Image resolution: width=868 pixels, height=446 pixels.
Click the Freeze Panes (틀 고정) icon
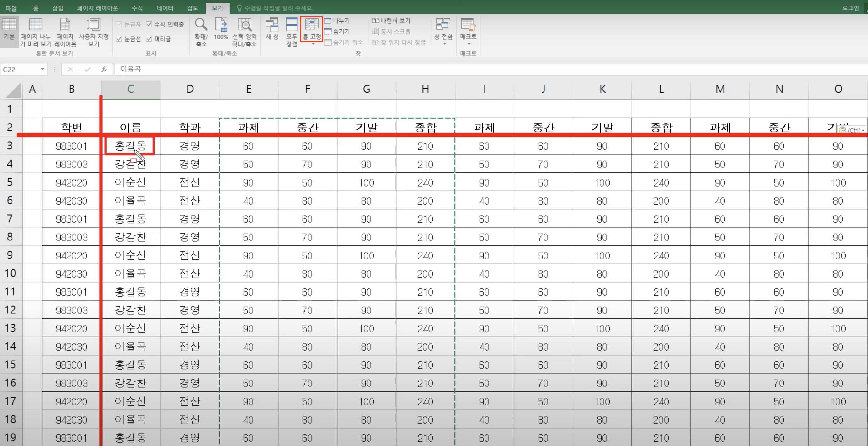pos(312,24)
